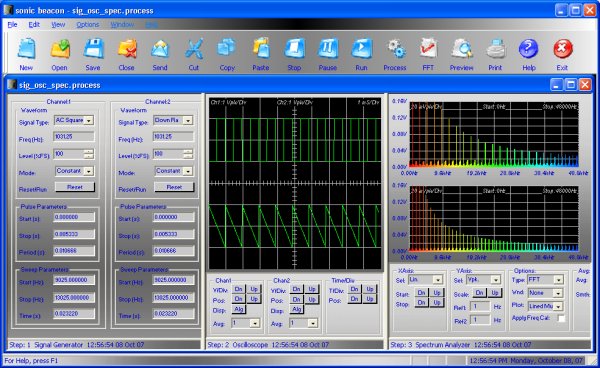600x368 pixels.
Task: Click Channel1 Sweep Start (Hz) field
Action: click(73, 280)
